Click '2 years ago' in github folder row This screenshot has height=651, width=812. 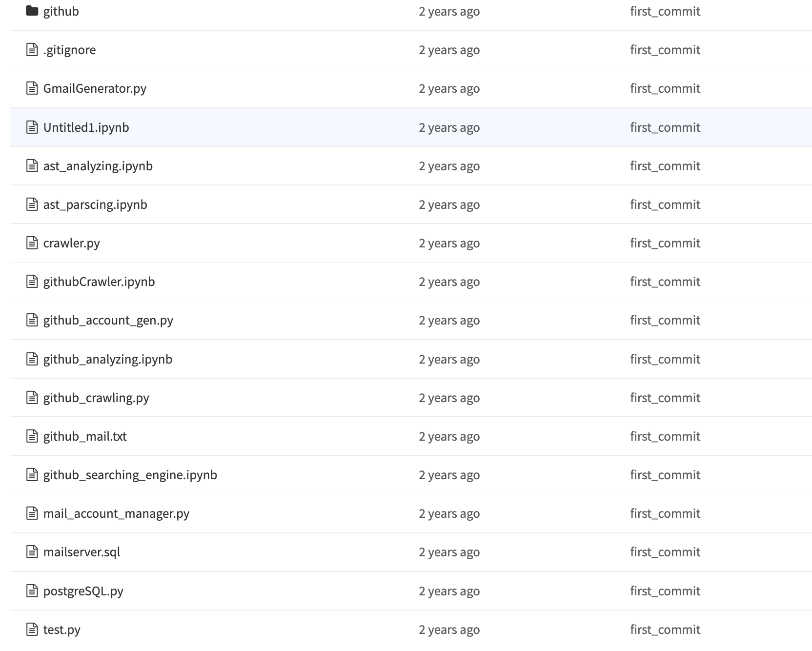click(449, 11)
